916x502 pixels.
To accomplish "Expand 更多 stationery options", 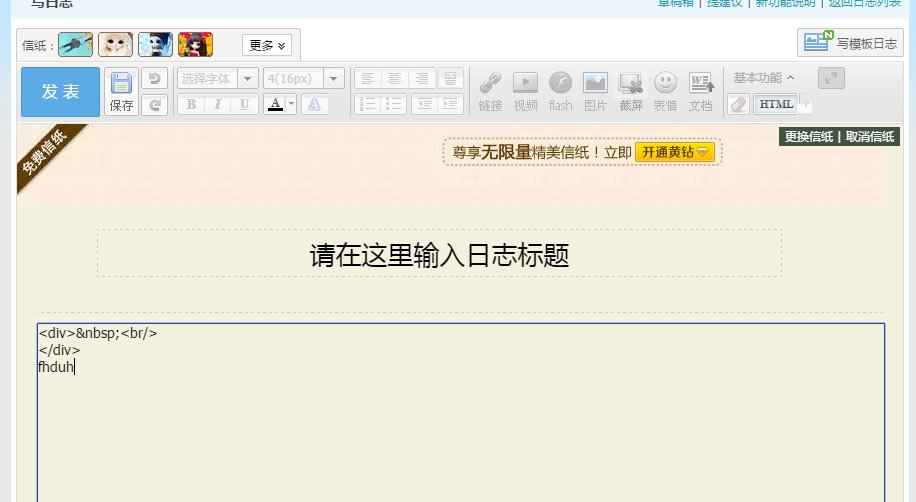I will click(x=267, y=45).
